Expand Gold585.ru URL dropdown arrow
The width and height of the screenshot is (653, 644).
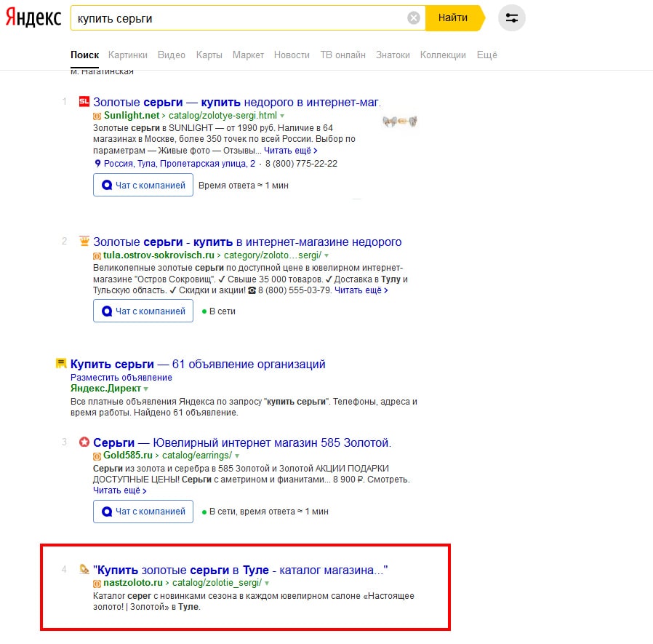pos(237,456)
